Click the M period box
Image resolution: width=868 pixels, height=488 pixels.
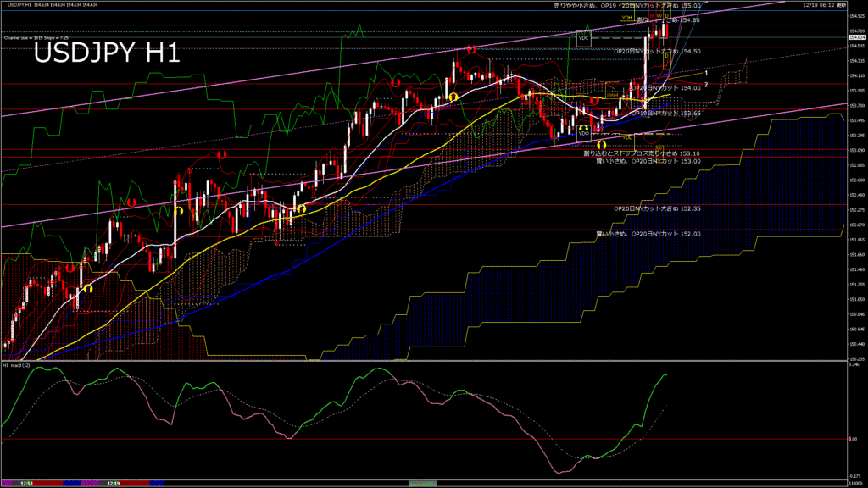pos(651,15)
